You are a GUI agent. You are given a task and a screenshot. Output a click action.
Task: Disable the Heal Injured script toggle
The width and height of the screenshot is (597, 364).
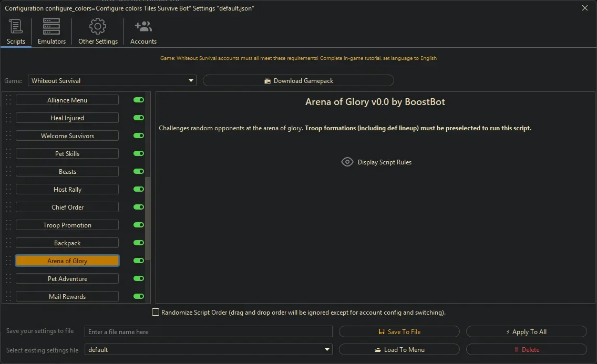139,118
